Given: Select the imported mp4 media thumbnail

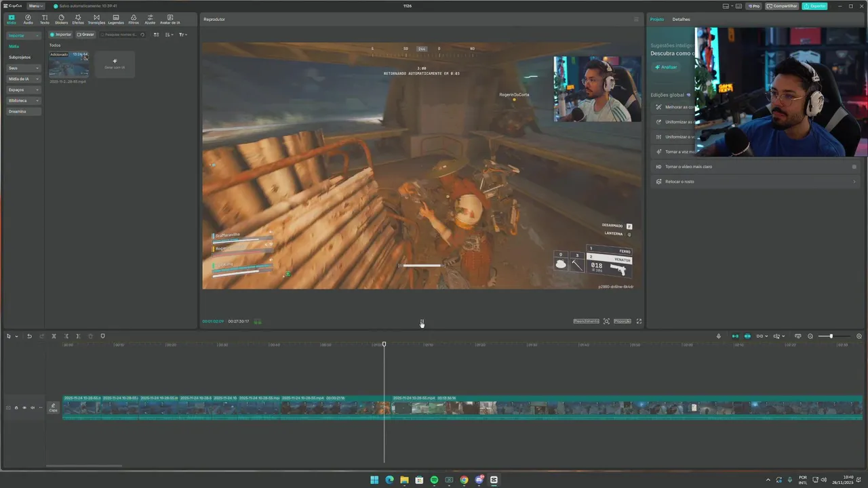Looking at the screenshot, I should 68,64.
